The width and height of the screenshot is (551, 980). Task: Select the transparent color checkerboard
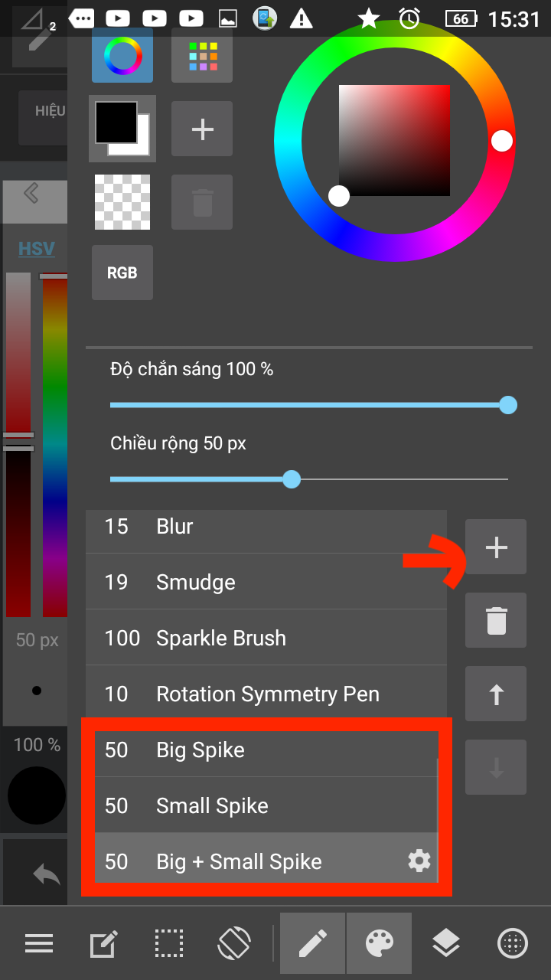122,202
